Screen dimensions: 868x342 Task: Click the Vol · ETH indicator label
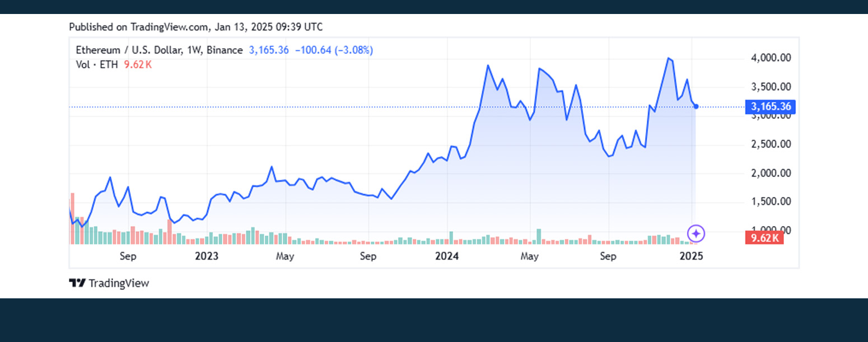click(97, 64)
